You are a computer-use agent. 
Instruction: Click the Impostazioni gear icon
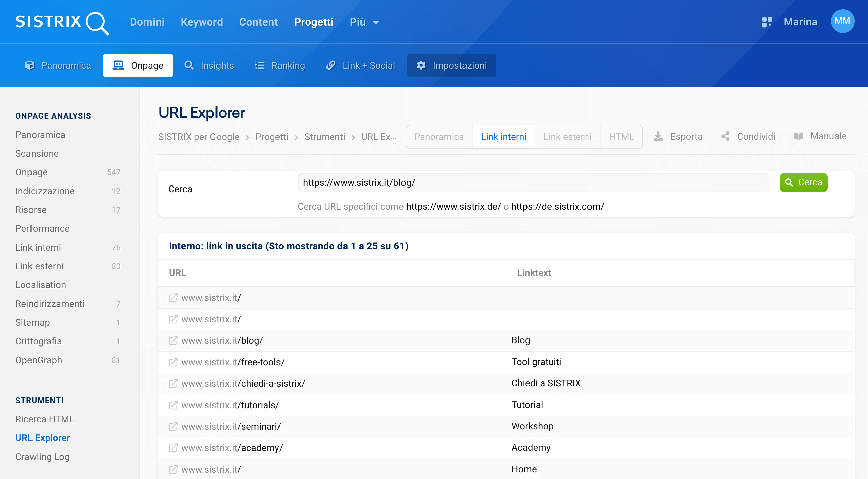(421, 65)
